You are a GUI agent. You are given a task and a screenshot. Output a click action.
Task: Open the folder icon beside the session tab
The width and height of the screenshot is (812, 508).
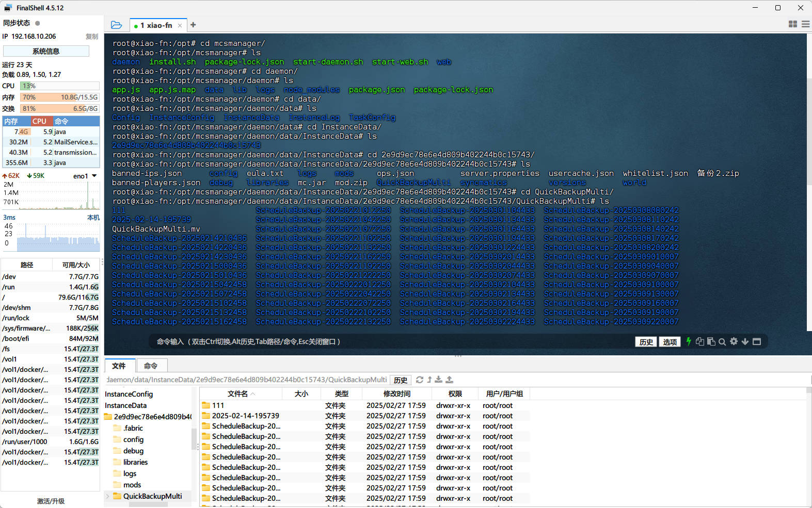[116, 25]
